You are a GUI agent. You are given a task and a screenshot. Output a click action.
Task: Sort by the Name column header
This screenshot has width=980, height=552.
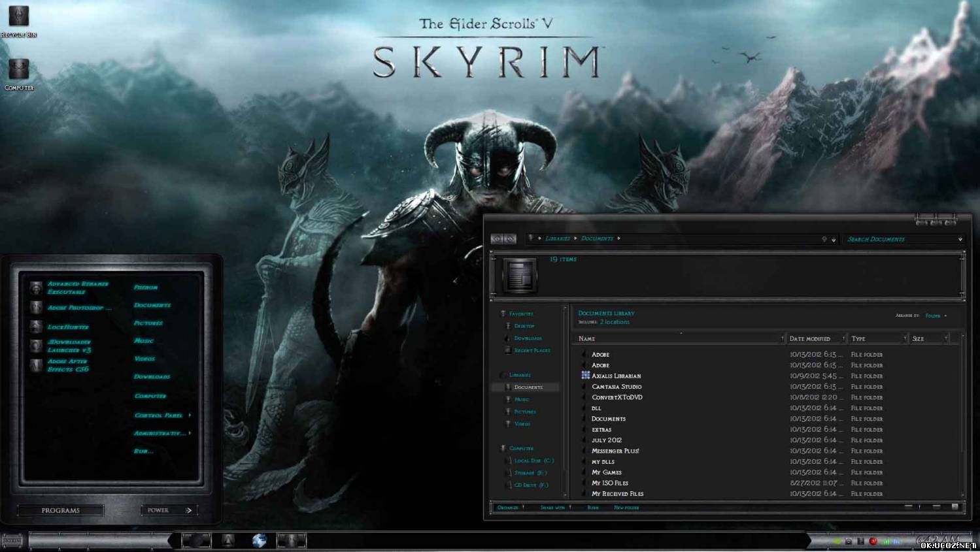[678, 338]
